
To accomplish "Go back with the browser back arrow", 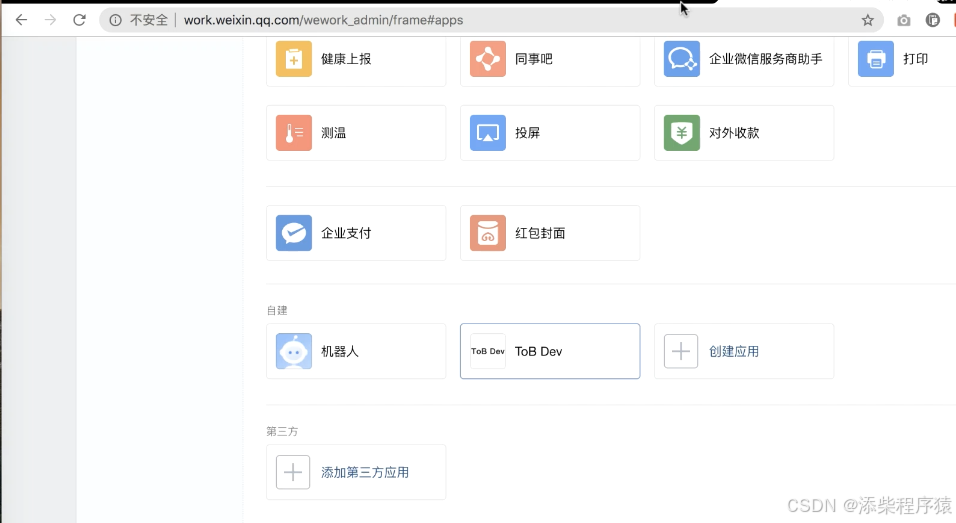I will pyautogui.click(x=21, y=20).
